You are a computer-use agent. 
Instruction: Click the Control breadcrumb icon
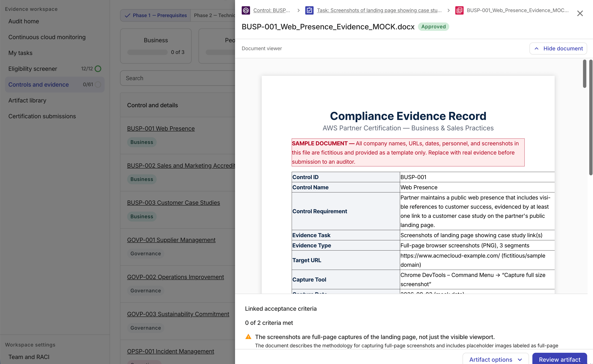coord(246,10)
